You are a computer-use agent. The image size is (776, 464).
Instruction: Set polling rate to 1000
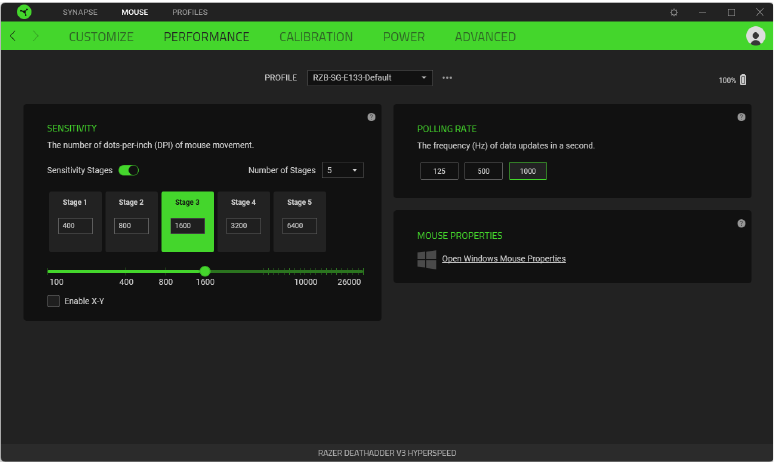(528, 171)
